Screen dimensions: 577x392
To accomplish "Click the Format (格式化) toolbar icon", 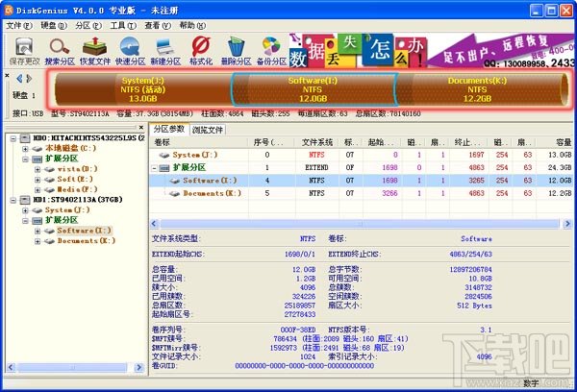I will (x=201, y=52).
